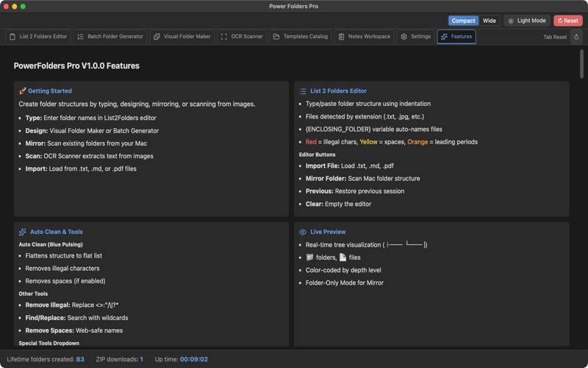Click 'Mirror Folder: Scan Mac folder structure' line

click(362, 179)
